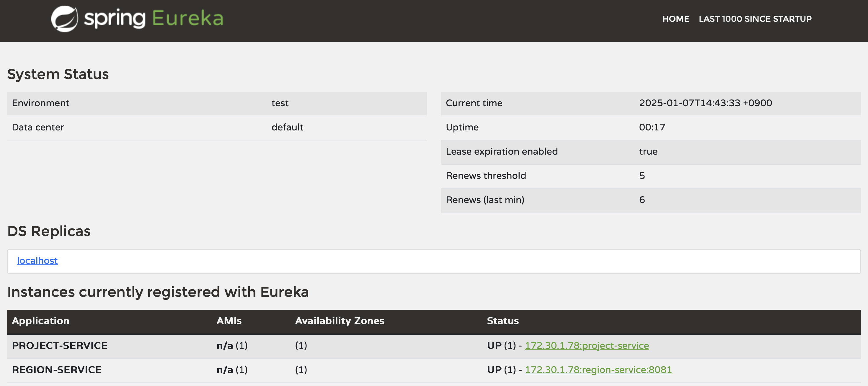This screenshot has height=386, width=868.
Task: Click the Renews (last min) label
Action: (485, 200)
